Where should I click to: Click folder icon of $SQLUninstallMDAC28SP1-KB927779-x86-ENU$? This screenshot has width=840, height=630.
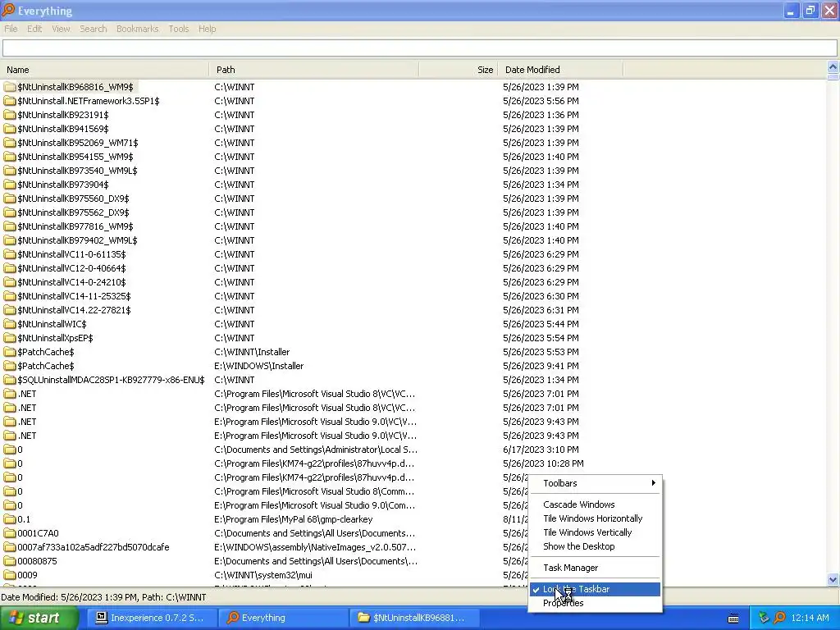point(10,379)
